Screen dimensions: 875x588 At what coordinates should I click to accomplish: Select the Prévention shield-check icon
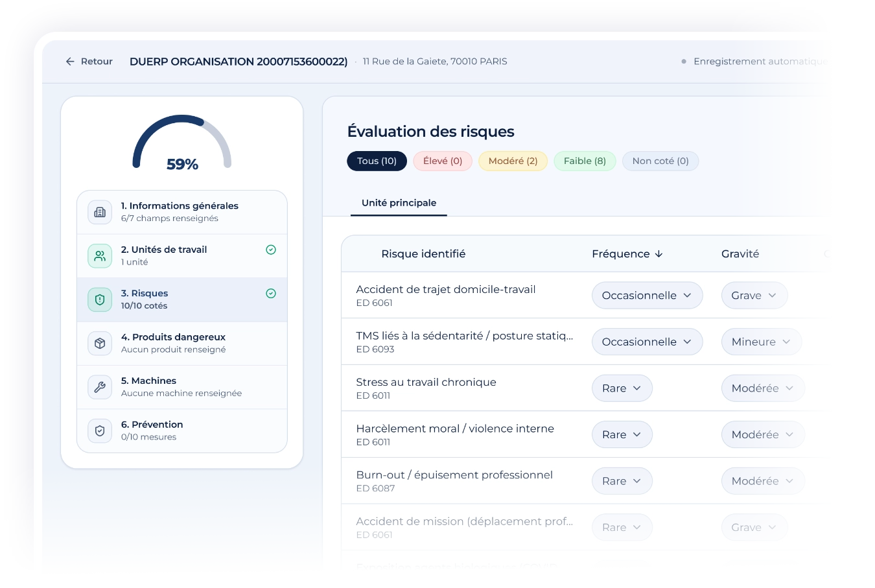(100, 430)
